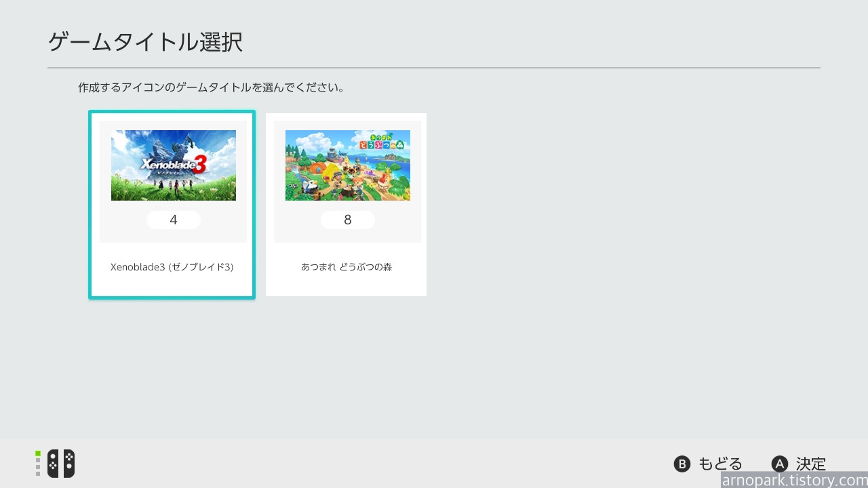Screen dimensions: 868x488
Task: Click the ゲームタイトル選択 heading
Action: click(145, 42)
